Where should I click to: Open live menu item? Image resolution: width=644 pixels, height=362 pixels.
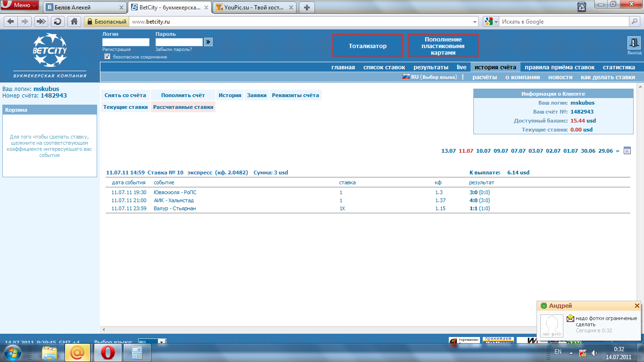[x=462, y=67]
